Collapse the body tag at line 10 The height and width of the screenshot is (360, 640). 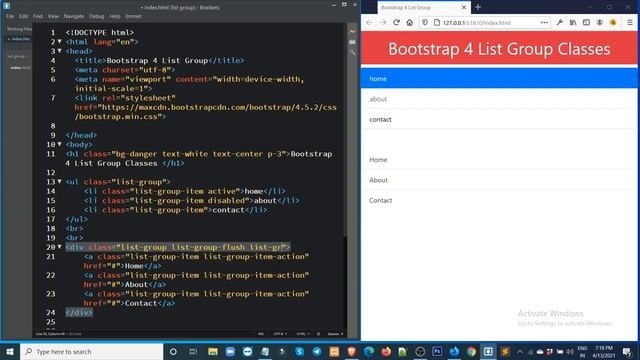[x=60, y=144]
